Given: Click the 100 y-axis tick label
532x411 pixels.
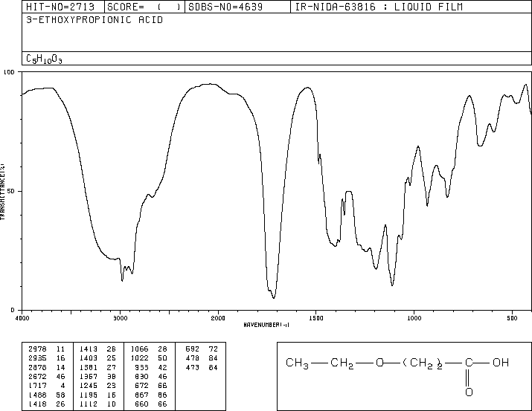Looking at the screenshot, I should [9, 72].
